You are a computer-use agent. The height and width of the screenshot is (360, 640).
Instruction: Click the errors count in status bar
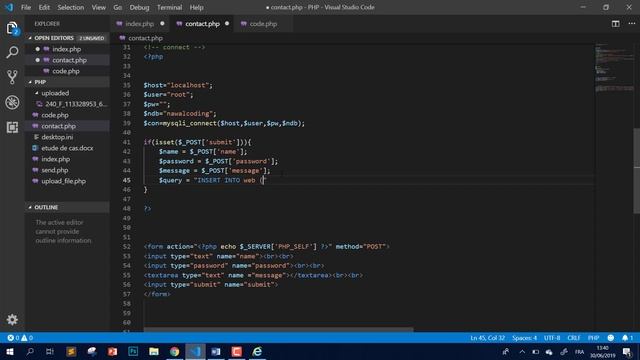13,338
